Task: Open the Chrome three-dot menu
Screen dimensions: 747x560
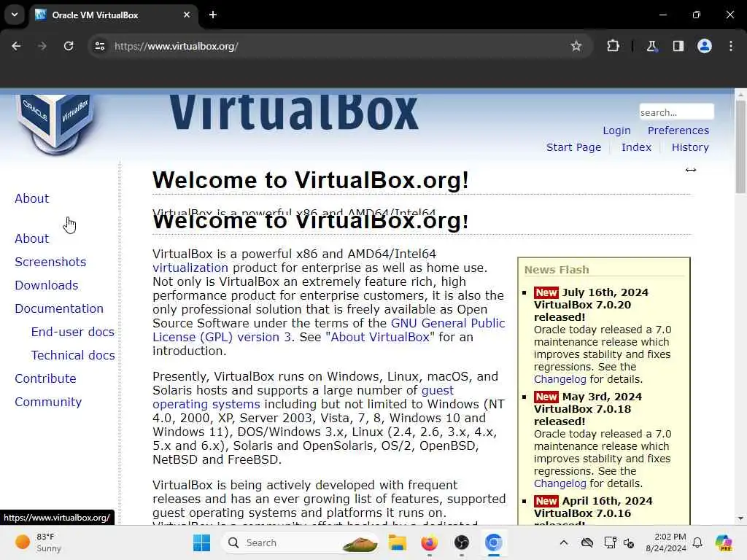Action: tap(731, 46)
